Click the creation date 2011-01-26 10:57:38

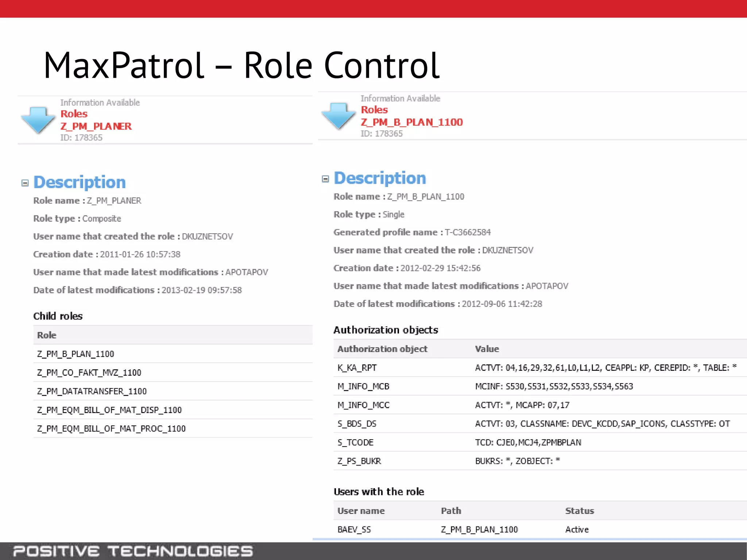[x=140, y=254]
